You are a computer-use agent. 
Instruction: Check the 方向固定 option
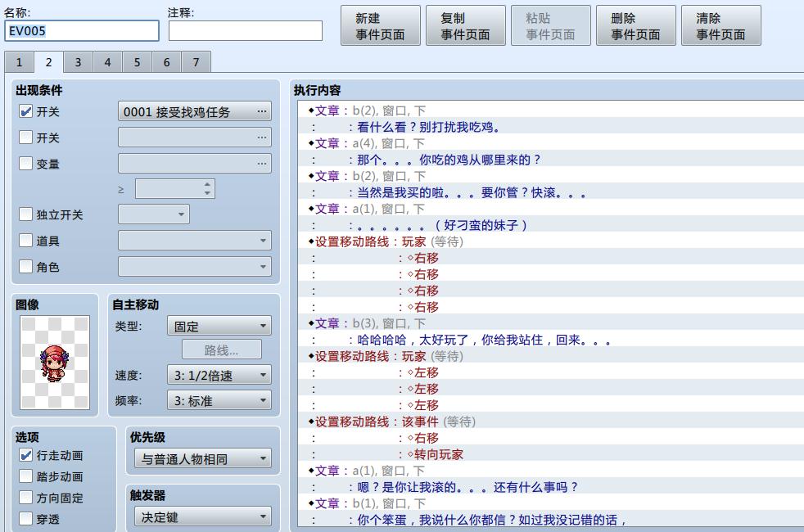[25, 497]
